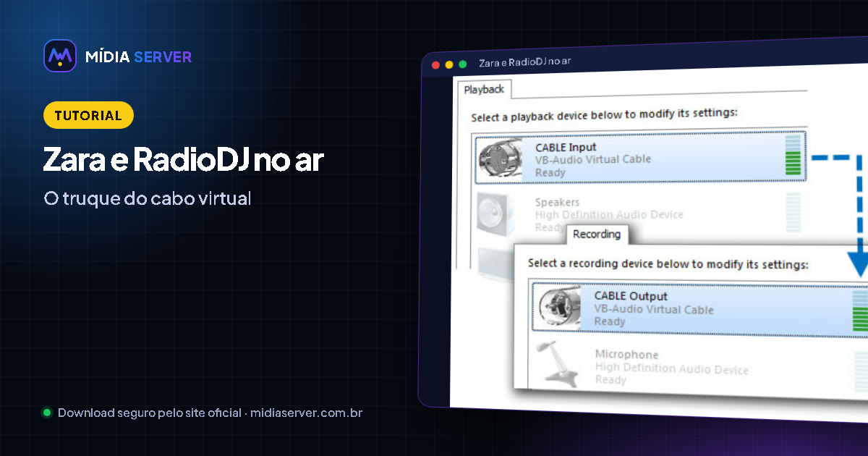Click 'High Definition Audio Device' under Speakers
868x456 pixels.
pyautogui.click(x=609, y=215)
